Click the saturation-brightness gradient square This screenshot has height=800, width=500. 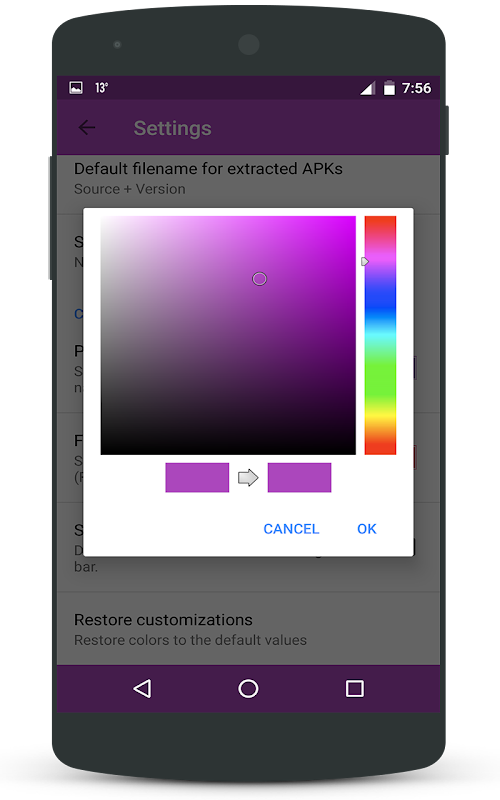228,335
